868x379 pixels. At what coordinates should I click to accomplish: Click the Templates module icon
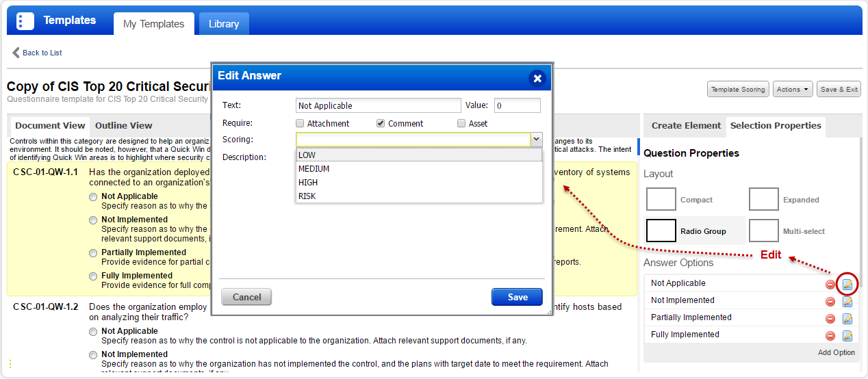pyautogui.click(x=25, y=21)
